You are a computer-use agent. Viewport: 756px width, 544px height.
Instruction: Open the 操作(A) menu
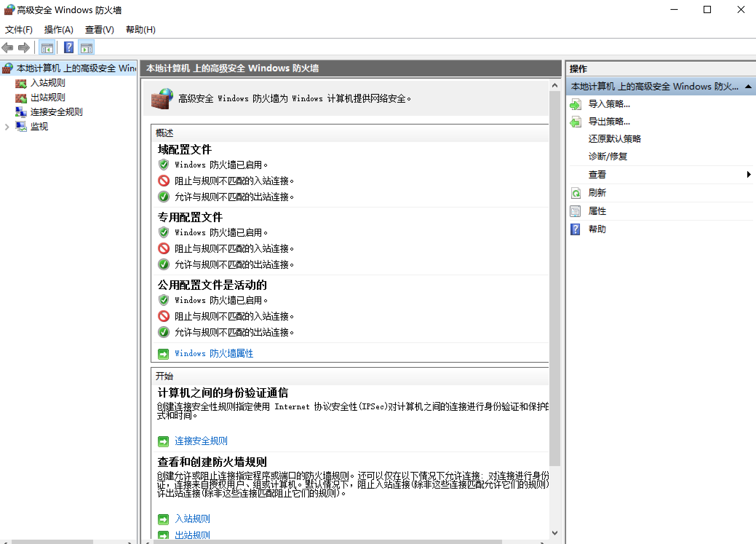pyautogui.click(x=59, y=29)
